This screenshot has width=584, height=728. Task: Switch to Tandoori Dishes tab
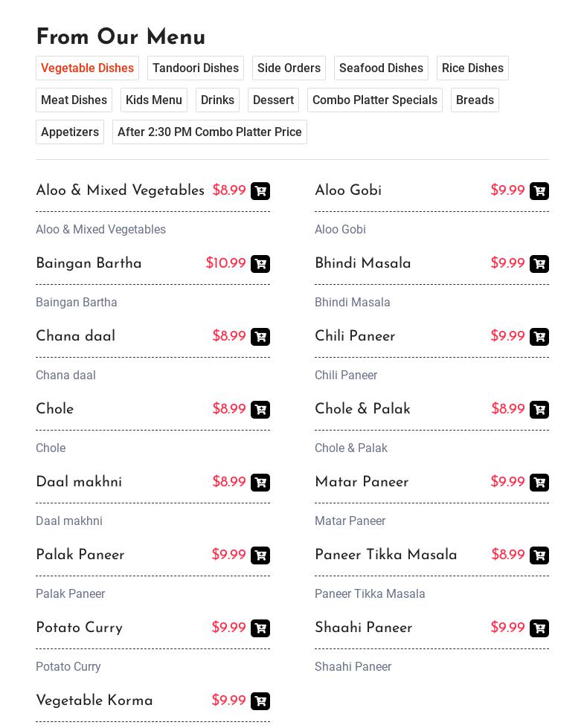[x=196, y=68]
